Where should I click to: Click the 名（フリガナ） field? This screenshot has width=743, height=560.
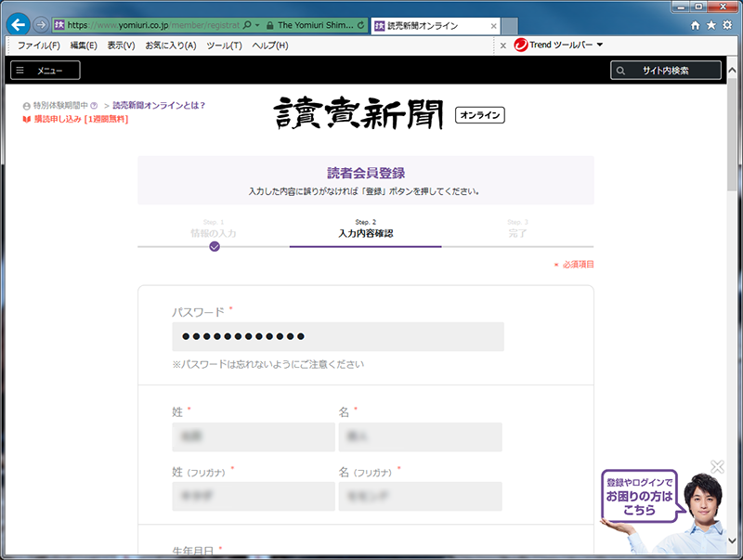click(421, 497)
